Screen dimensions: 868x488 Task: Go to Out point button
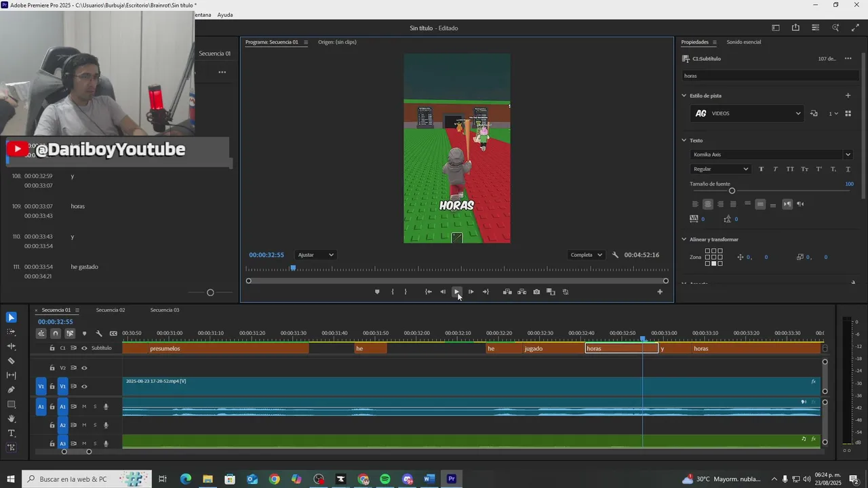pos(486,292)
